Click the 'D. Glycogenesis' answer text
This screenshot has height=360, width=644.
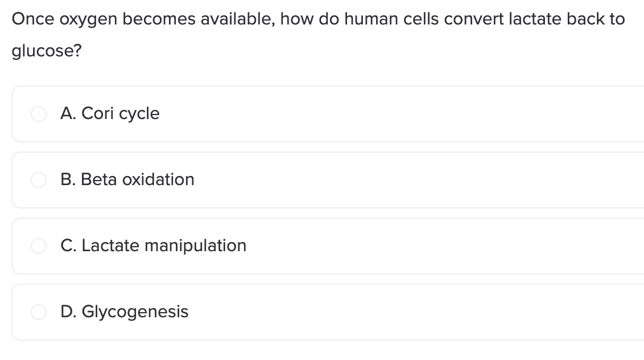[x=124, y=312]
